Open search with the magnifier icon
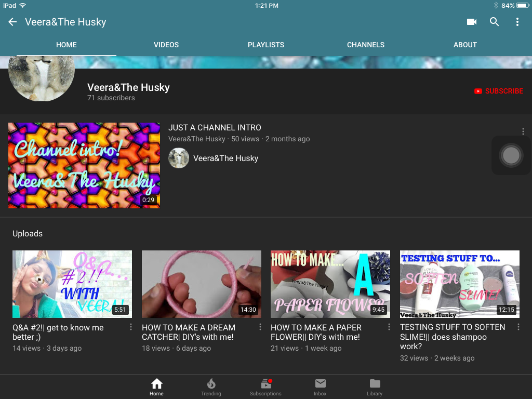Image resolution: width=532 pixels, height=399 pixels. pyautogui.click(x=495, y=22)
